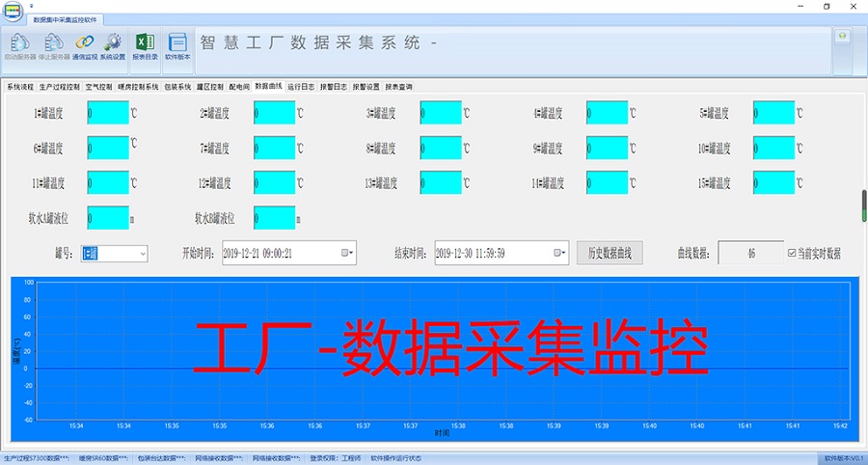Click the 启动服务器 start server icon
The height and width of the screenshot is (465, 868).
21,45
